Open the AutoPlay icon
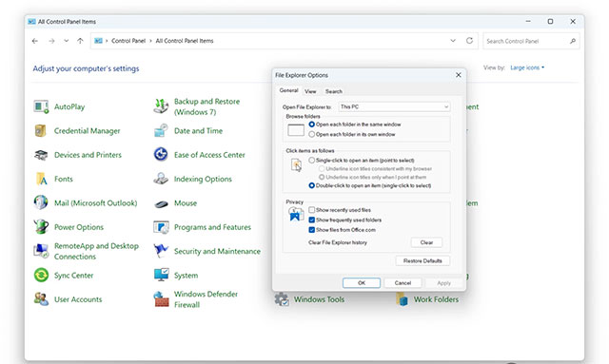 41,106
